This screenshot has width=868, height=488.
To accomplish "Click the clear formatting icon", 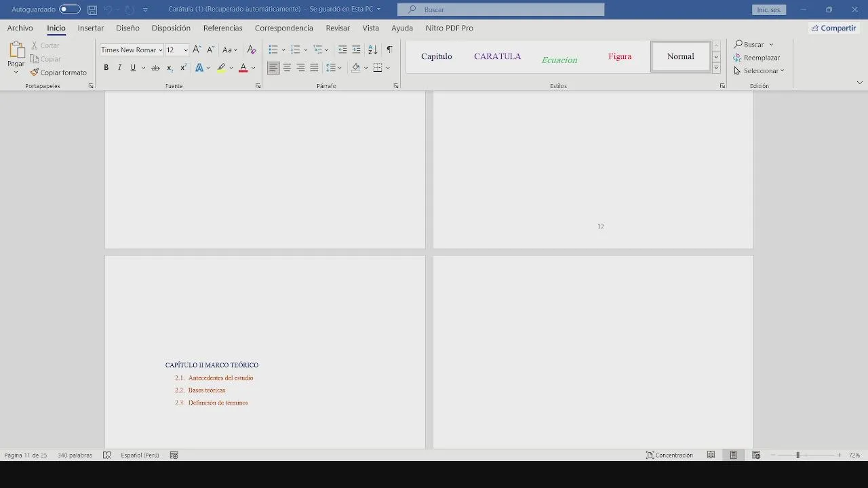I will 252,49.
